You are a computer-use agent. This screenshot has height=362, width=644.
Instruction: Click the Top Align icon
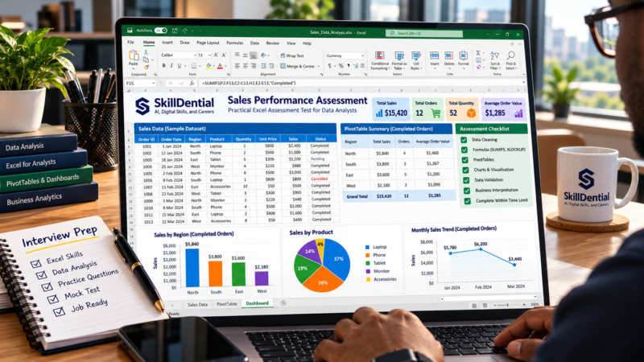[x=237, y=55]
